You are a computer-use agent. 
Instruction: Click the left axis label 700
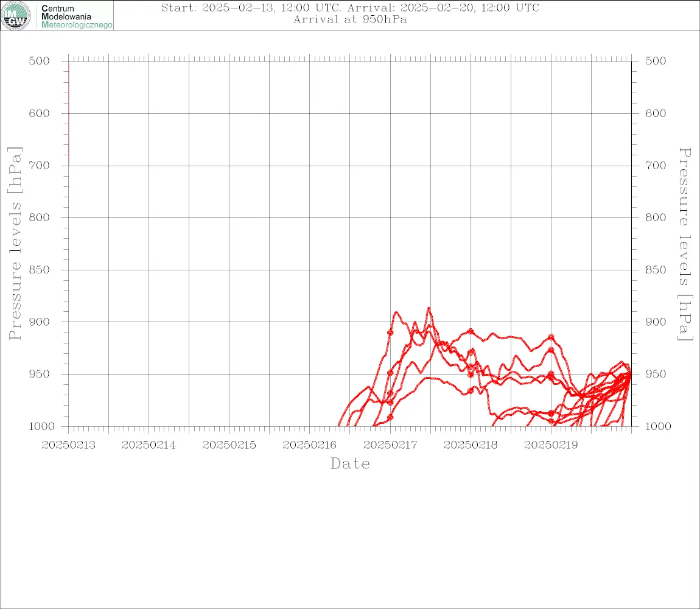point(40,166)
